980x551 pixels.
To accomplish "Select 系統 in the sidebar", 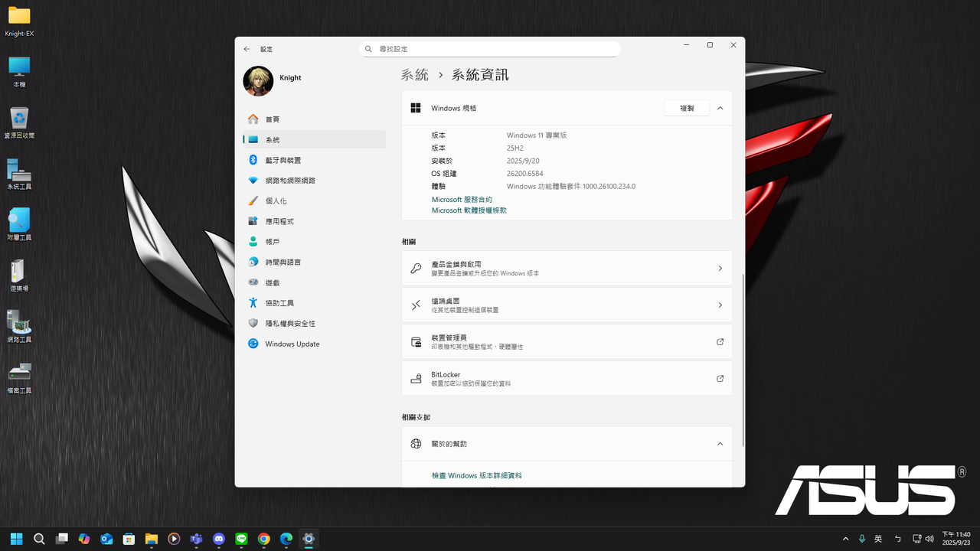I will [x=315, y=139].
